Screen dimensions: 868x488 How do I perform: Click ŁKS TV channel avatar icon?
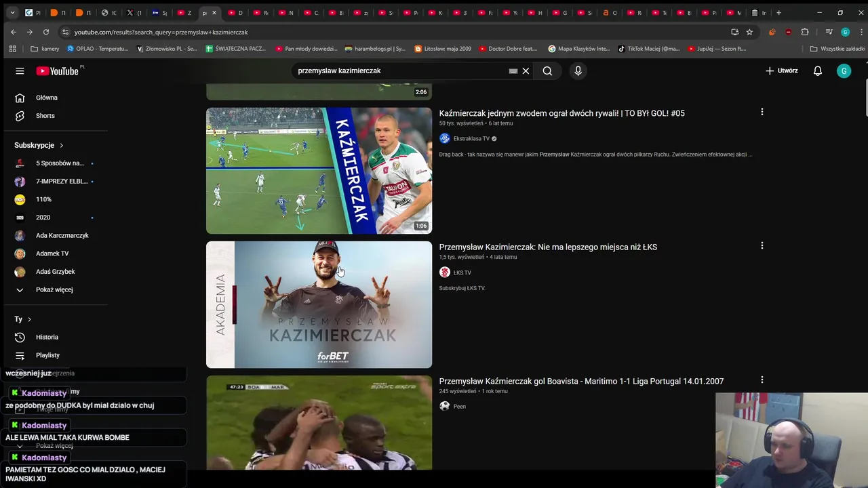click(444, 272)
